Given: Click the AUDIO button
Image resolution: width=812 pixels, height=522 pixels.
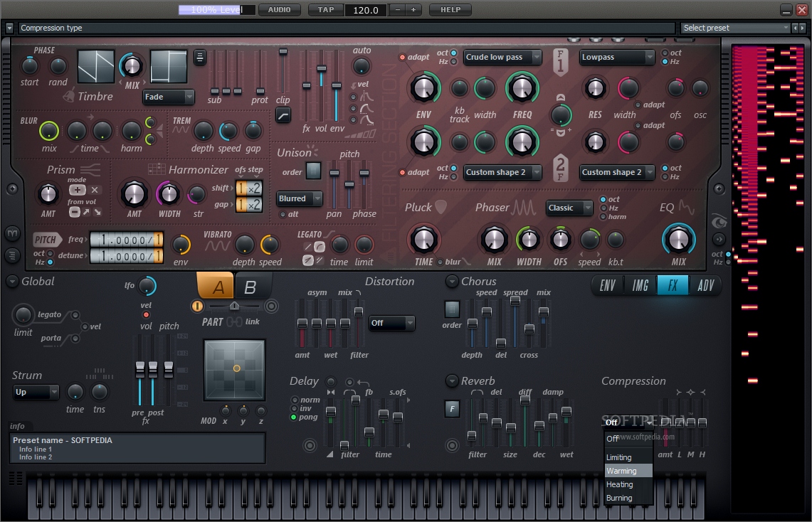Looking at the screenshot, I should (x=279, y=10).
